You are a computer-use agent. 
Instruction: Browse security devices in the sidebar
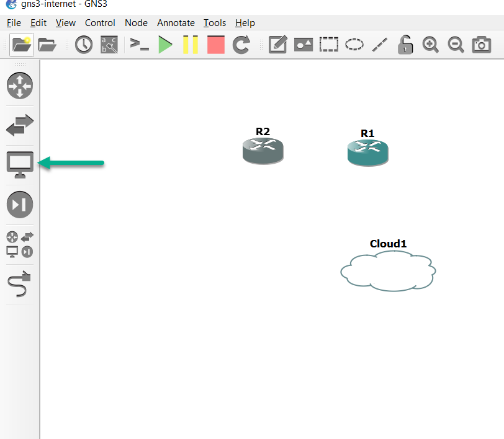point(20,205)
